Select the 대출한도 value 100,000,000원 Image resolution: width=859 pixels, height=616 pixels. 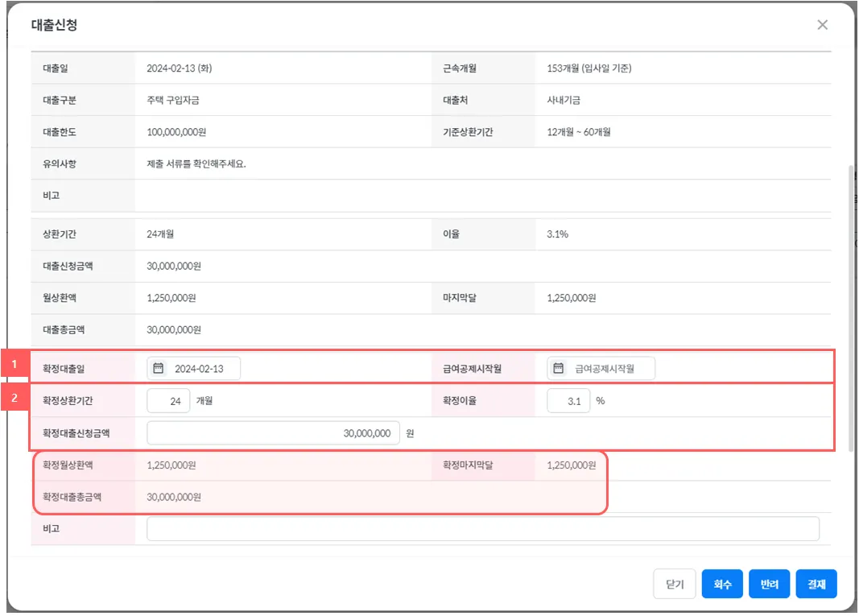[x=176, y=132]
